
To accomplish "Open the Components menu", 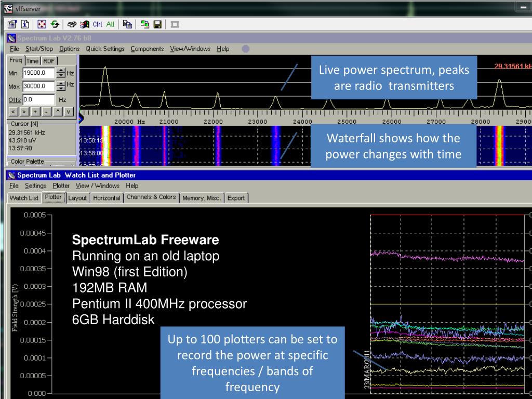I will click(x=147, y=49).
